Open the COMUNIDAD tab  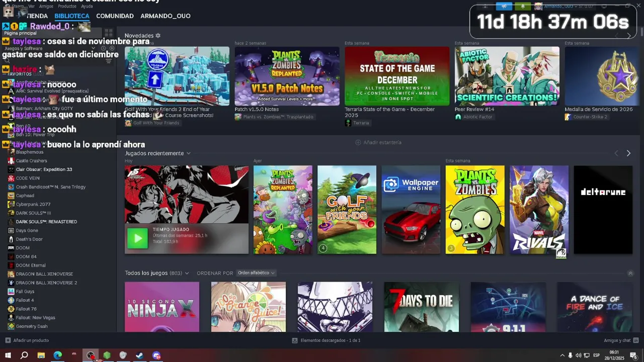(115, 16)
